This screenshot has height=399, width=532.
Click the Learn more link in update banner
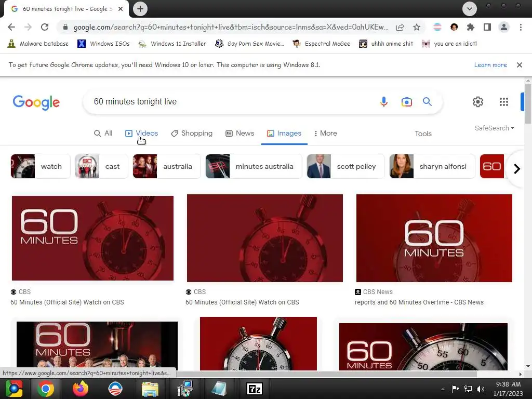pos(490,65)
